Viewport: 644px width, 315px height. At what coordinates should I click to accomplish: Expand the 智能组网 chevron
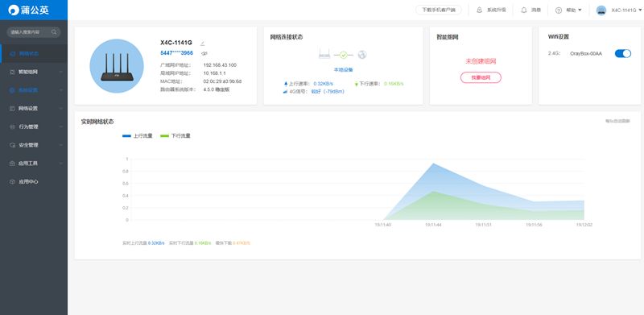[61, 72]
